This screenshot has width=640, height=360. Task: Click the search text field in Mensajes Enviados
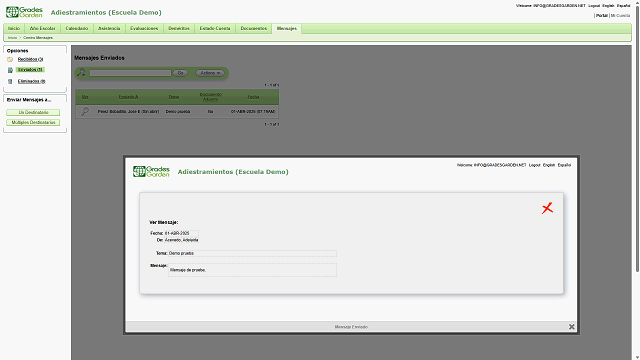[x=130, y=73]
